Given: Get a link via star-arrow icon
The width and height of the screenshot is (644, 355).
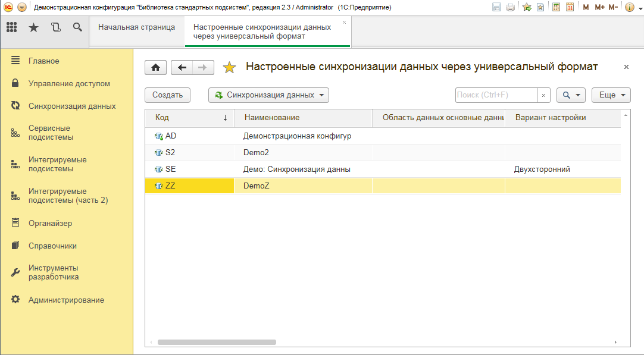Looking at the screenshot, I should pyautogui.click(x=527, y=7).
